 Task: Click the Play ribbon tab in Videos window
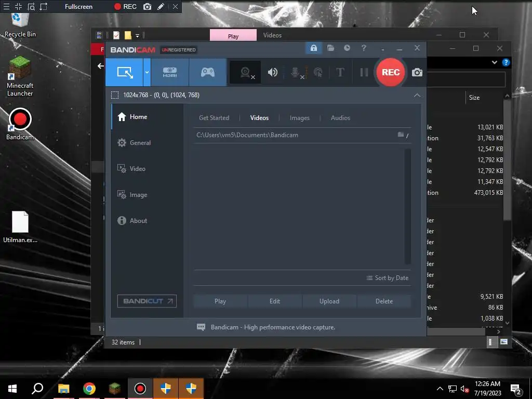233,36
